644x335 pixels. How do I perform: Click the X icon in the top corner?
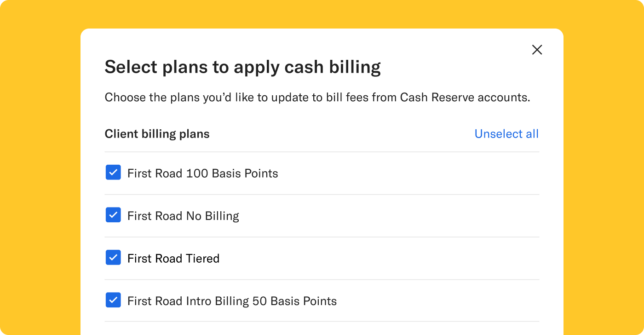[x=537, y=50]
